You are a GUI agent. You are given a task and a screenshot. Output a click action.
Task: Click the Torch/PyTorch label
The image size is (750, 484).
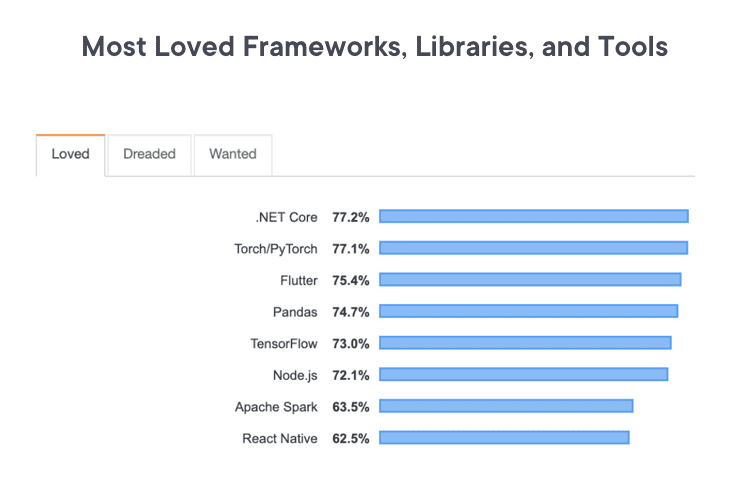pyautogui.click(x=276, y=249)
